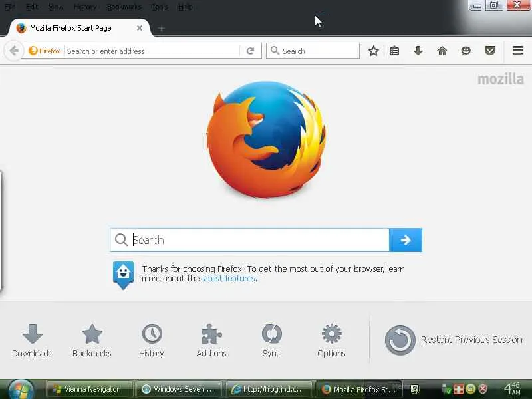Click the taskbar clock

click(512, 389)
